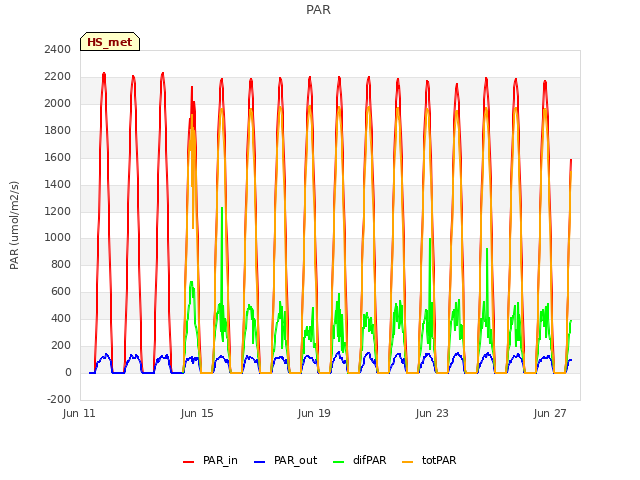Click the 1600 y-axis tick label
This screenshot has height=480, width=640.
click(58, 158)
